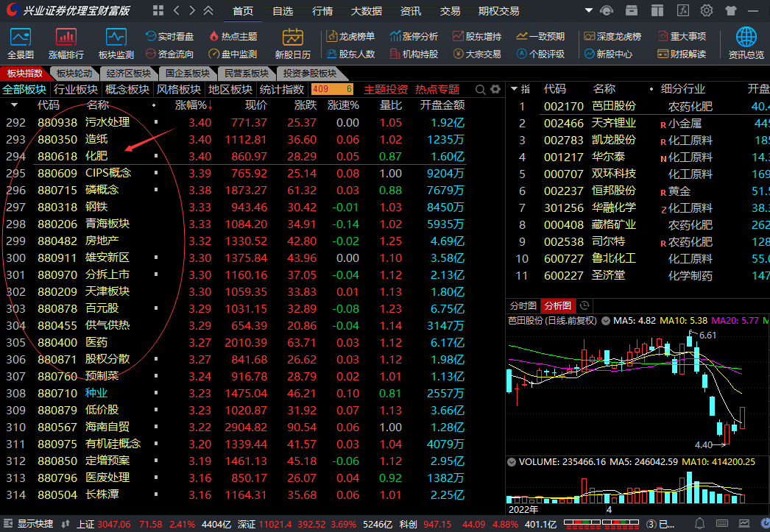
Task: Filter by 概念板块
Action: click(x=127, y=89)
